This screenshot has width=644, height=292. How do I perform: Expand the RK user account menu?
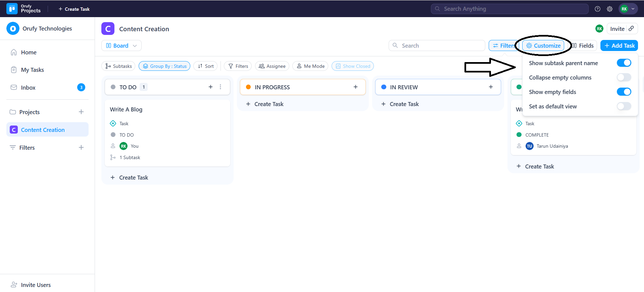point(628,9)
